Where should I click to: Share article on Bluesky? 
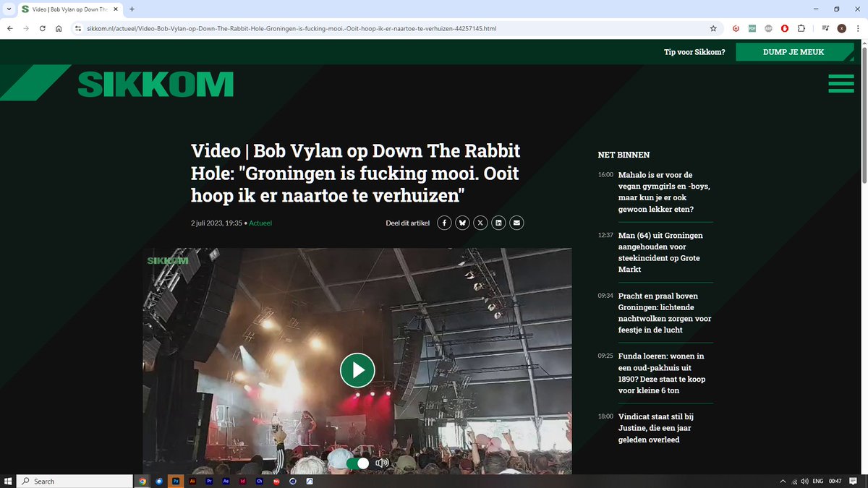pos(462,223)
